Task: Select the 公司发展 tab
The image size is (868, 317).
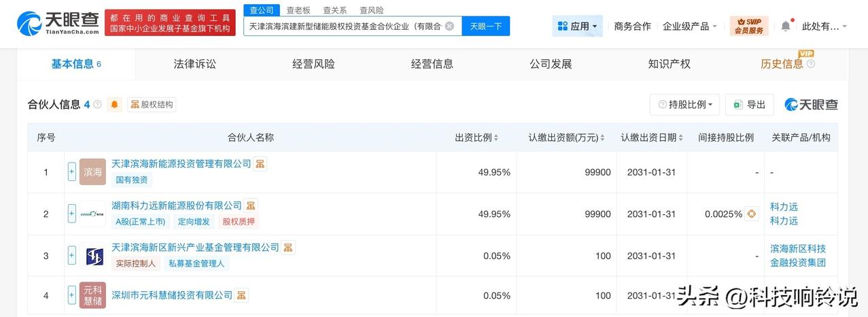Action: (x=551, y=64)
